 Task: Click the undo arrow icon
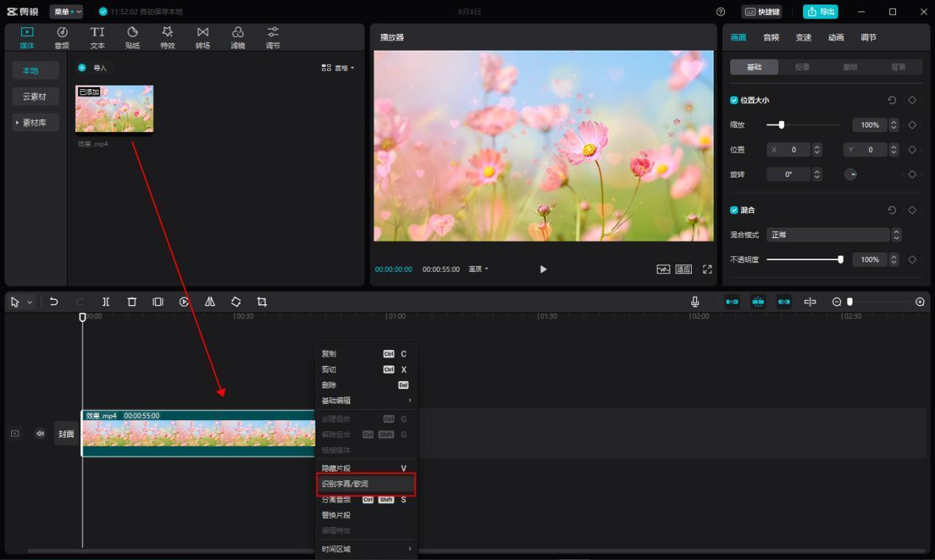[54, 301]
